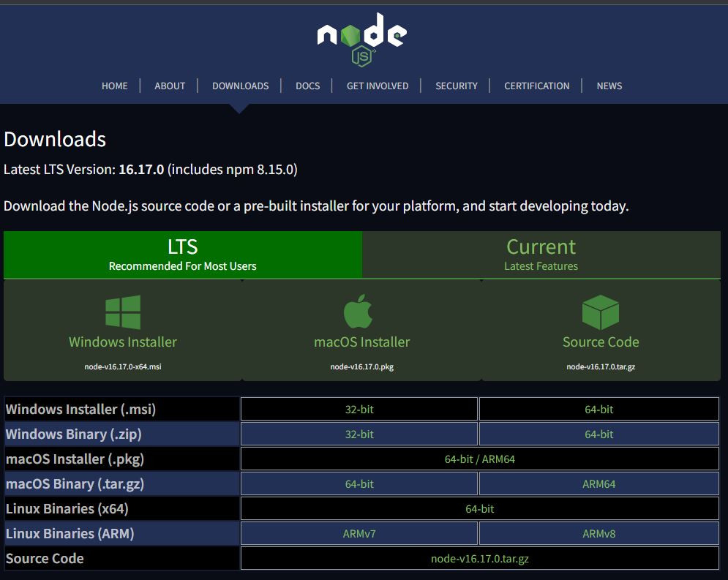Viewport: 728px width, 580px height.
Task: Click the 'Windows Binary (.zip)' row label
Action: click(73, 434)
